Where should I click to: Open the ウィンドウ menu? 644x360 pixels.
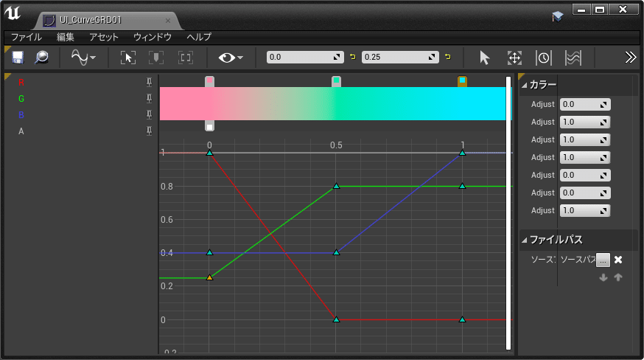(153, 37)
